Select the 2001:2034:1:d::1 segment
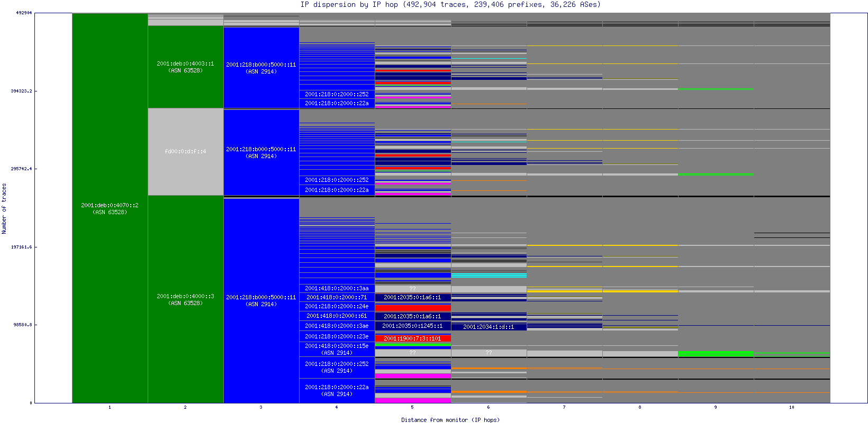 pyautogui.click(x=489, y=327)
